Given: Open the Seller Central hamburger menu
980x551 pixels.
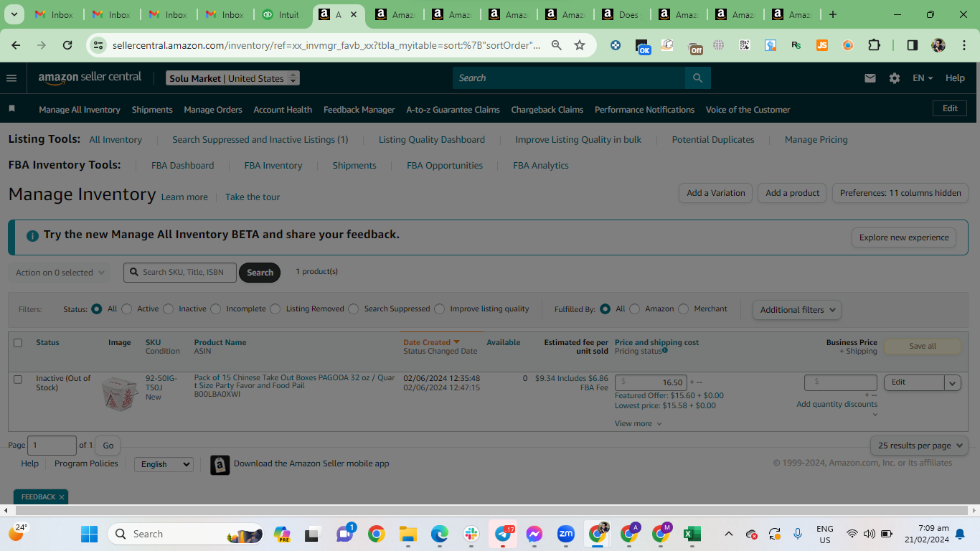Looking at the screenshot, I should (11, 78).
